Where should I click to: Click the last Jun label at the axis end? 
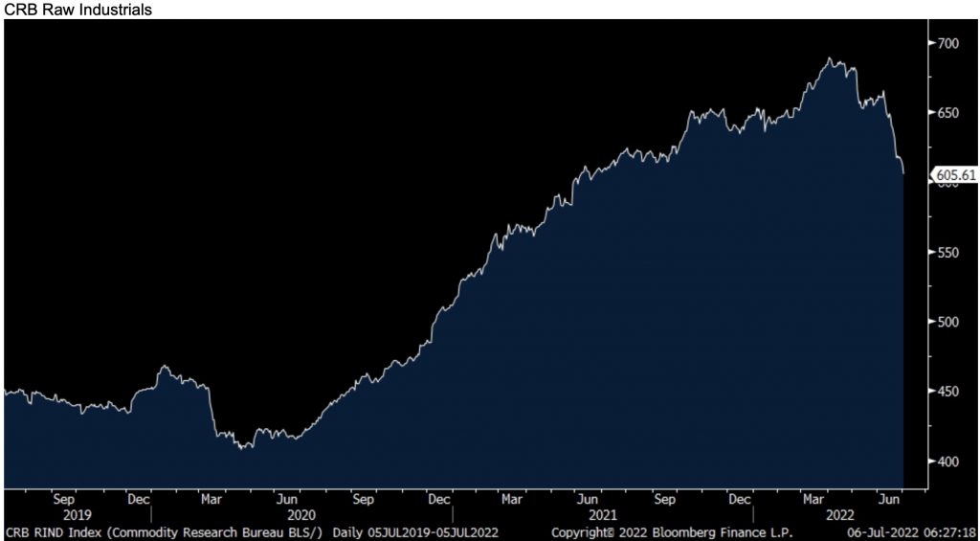[890, 499]
